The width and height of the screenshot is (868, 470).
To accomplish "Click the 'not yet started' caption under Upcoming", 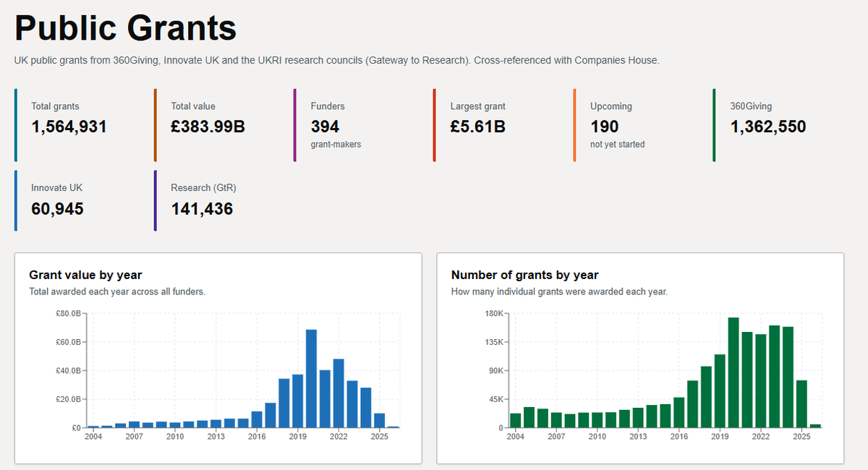I will [617, 145].
